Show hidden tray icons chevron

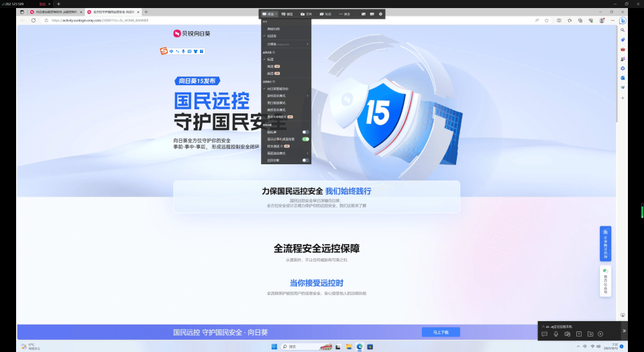pyautogui.click(x=578, y=347)
